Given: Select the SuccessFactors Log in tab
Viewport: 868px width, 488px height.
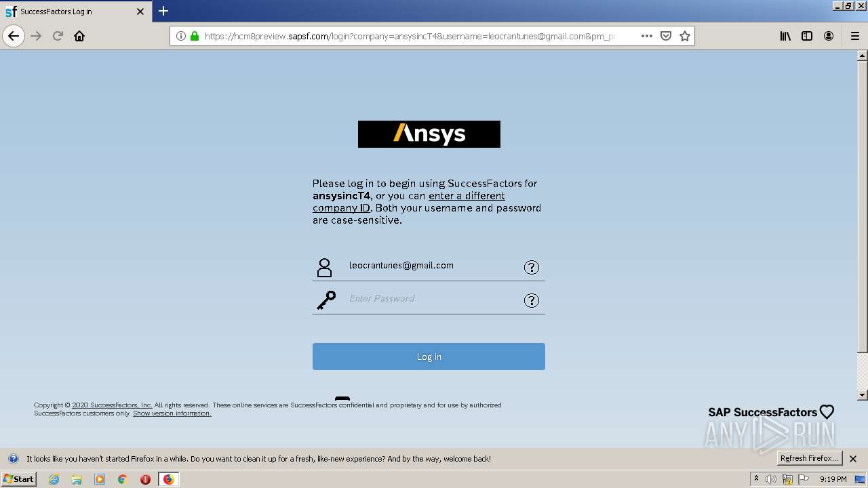Looking at the screenshot, I should [75, 12].
